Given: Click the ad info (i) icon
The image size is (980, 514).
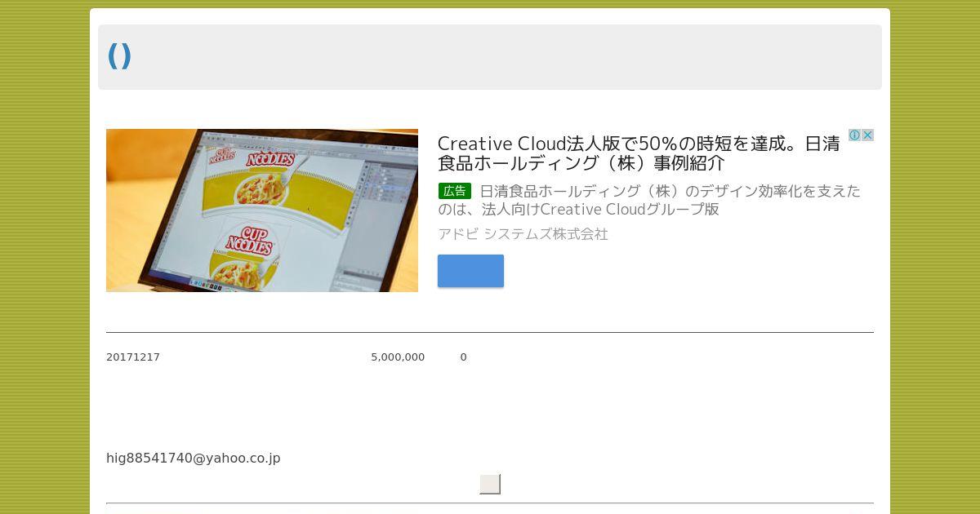Looking at the screenshot, I should coord(854,135).
